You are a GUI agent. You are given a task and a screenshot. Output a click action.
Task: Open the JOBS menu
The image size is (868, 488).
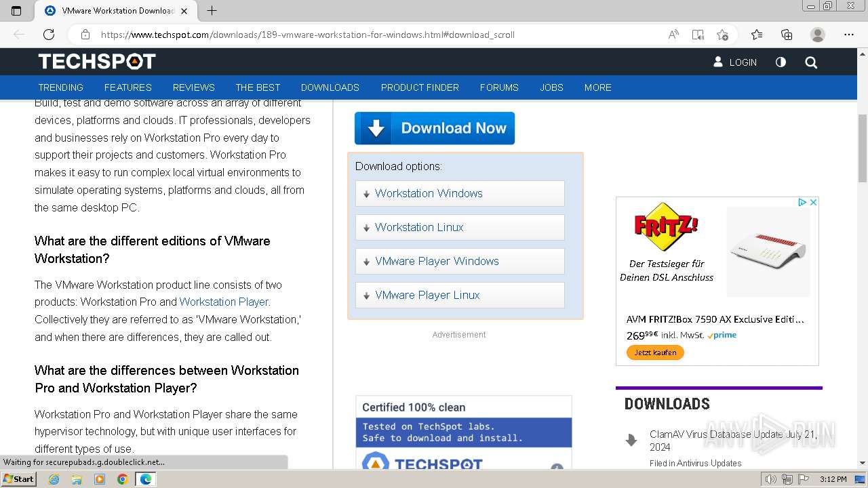click(x=551, y=87)
